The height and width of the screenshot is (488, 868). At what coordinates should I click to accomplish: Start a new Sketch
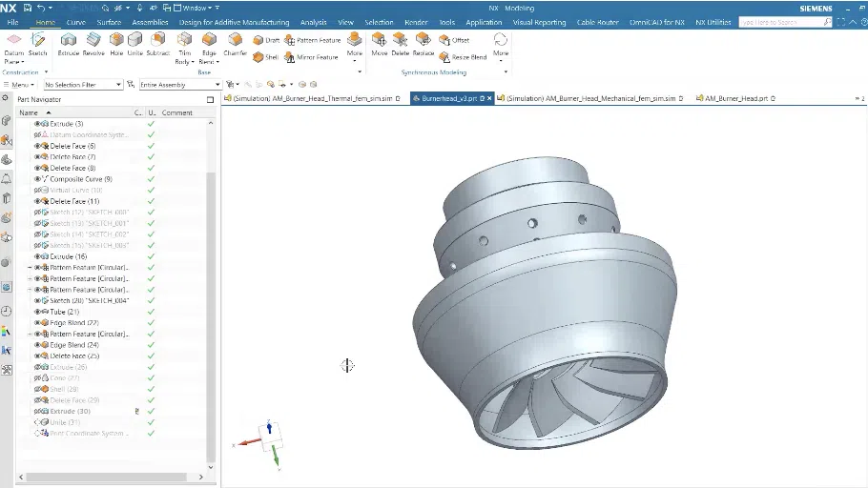[x=37, y=44]
